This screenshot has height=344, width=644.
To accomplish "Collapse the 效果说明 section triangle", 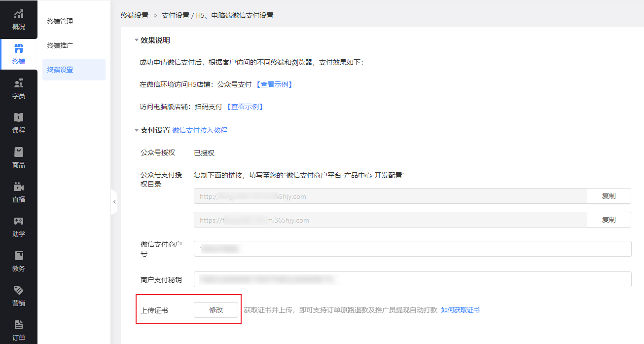I will (x=137, y=40).
